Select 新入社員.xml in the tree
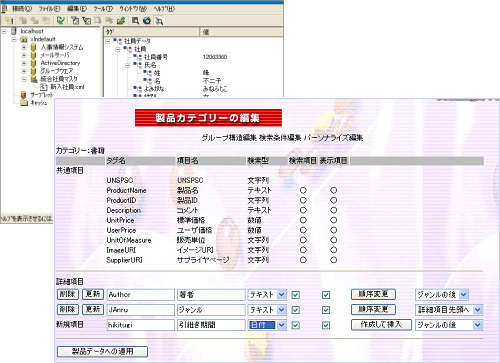The height and width of the screenshot is (363, 500). 67,87
